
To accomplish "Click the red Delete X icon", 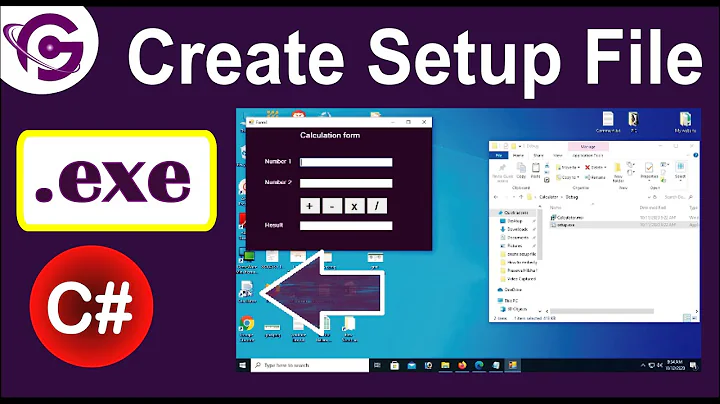I will pos(587,167).
